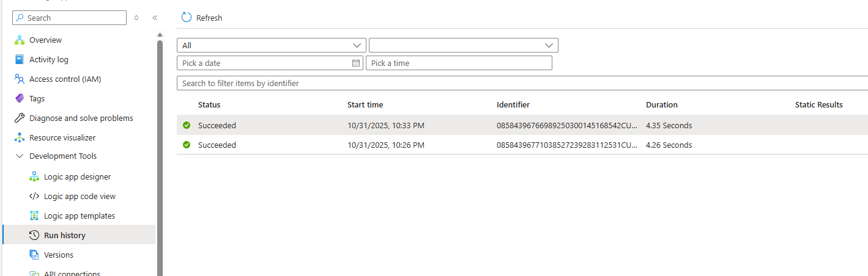Viewport: 868px width, 276px height.
Task: Click scrollbar up arrow in sidebar
Action: point(160,35)
